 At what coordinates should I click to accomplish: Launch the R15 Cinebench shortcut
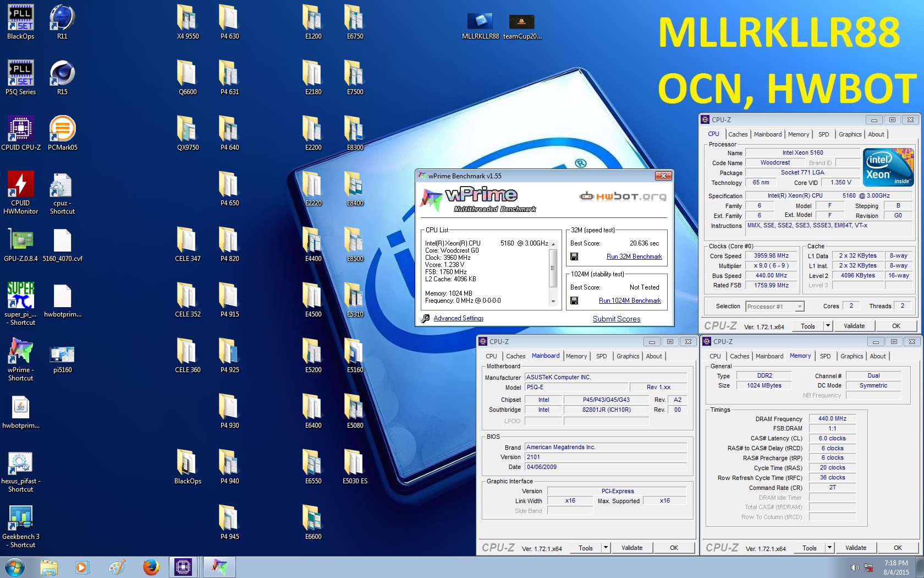tap(62, 73)
